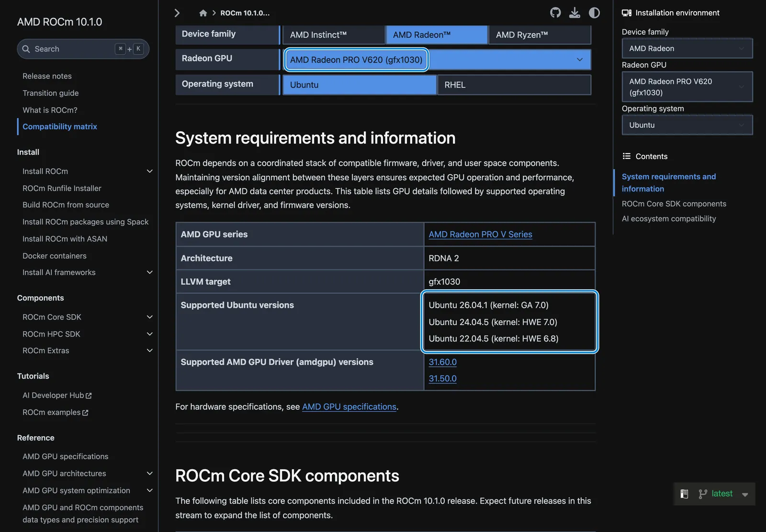Click the ROCm 10.1.0 breadcrumb text
This screenshot has width=766, height=532.
[245, 13]
